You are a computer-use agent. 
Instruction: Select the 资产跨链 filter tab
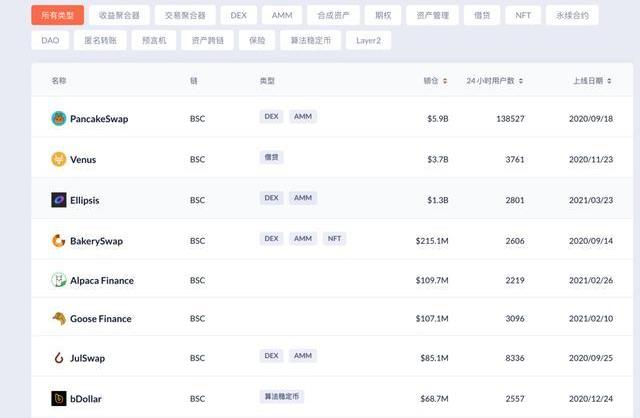(x=208, y=40)
